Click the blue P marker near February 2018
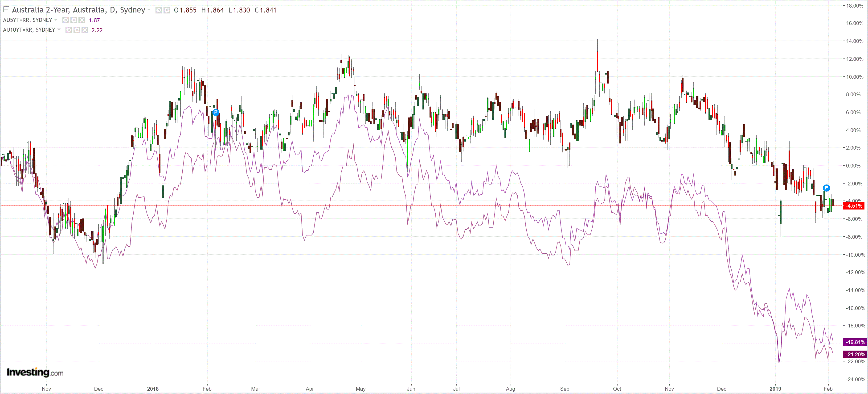The width and height of the screenshot is (868, 394). click(216, 112)
